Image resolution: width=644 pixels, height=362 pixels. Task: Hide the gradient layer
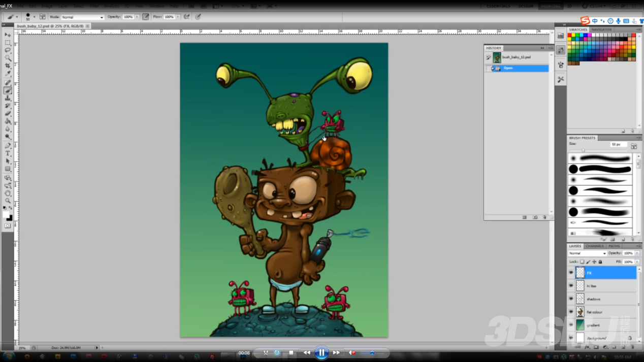571,325
